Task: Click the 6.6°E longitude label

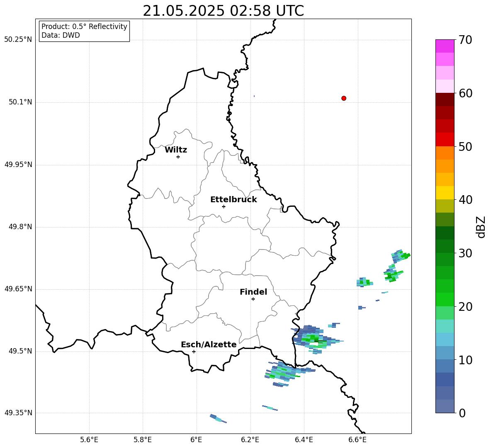Action: pyautogui.click(x=357, y=440)
